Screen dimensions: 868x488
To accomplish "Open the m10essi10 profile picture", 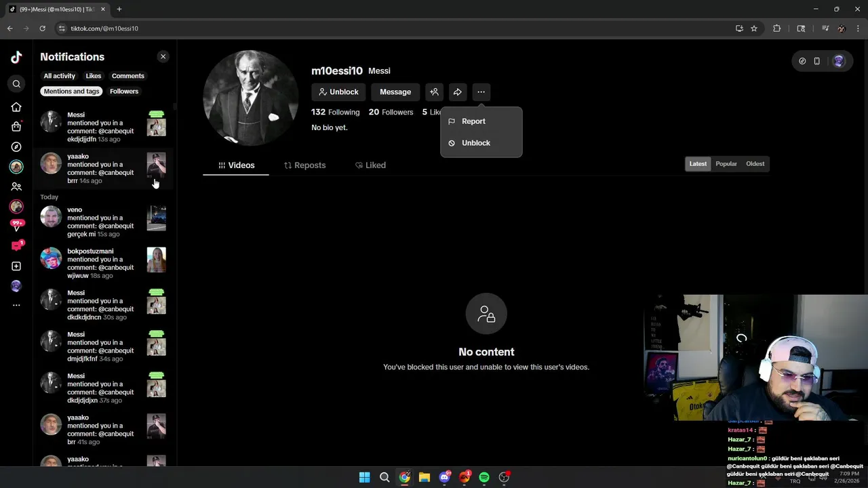I will click(251, 98).
